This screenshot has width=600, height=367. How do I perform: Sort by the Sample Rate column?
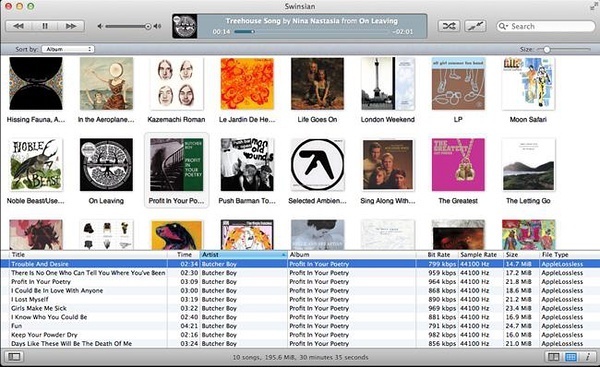click(480, 254)
